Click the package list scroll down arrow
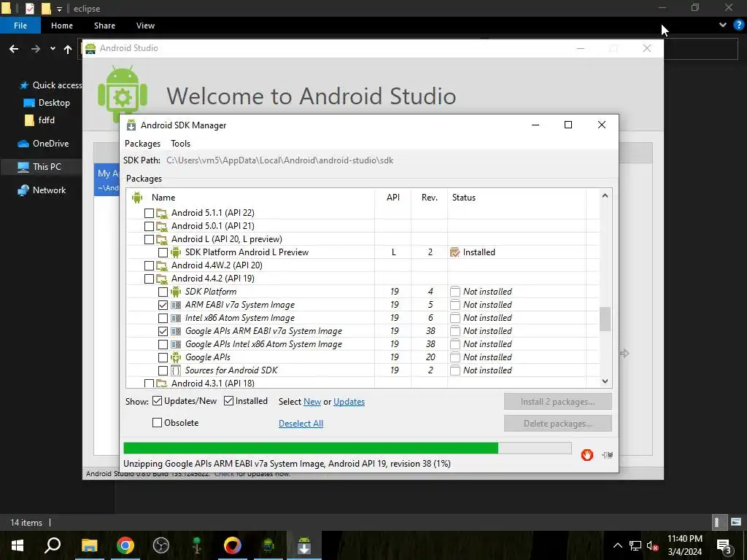 pos(605,381)
